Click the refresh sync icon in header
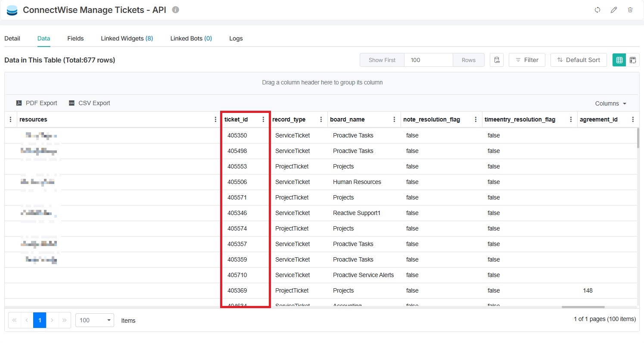The width and height of the screenshot is (644, 343). [x=597, y=10]
